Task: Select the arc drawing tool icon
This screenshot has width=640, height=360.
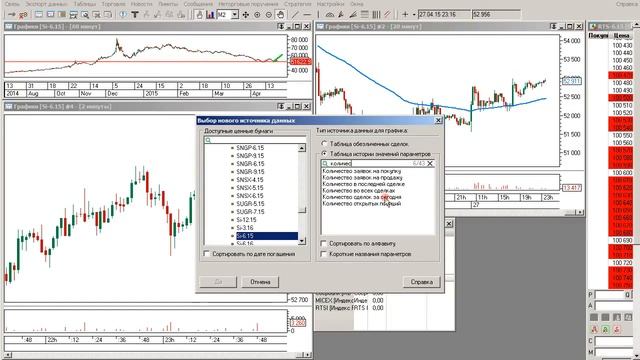Action: (x=330, y=15)
